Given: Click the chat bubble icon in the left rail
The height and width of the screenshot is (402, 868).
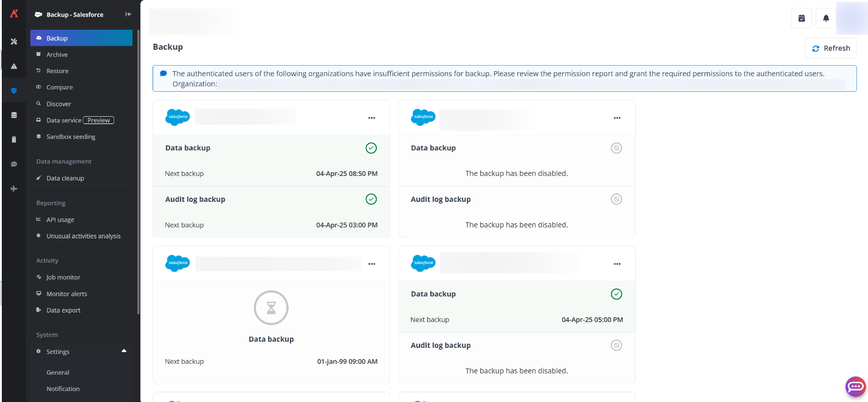Looking at the screenshot, I should tap(13, 164).
